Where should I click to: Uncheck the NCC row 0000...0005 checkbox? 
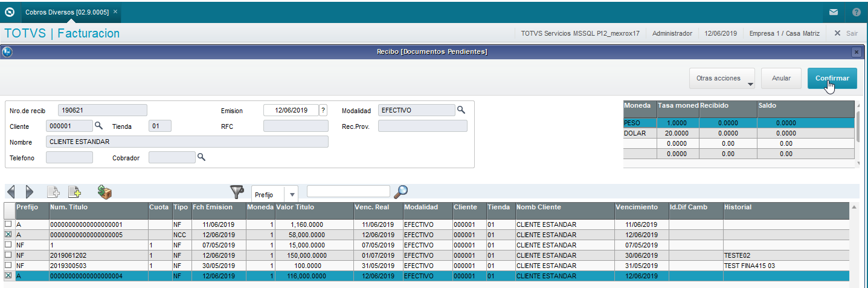[x=8, y=234]
